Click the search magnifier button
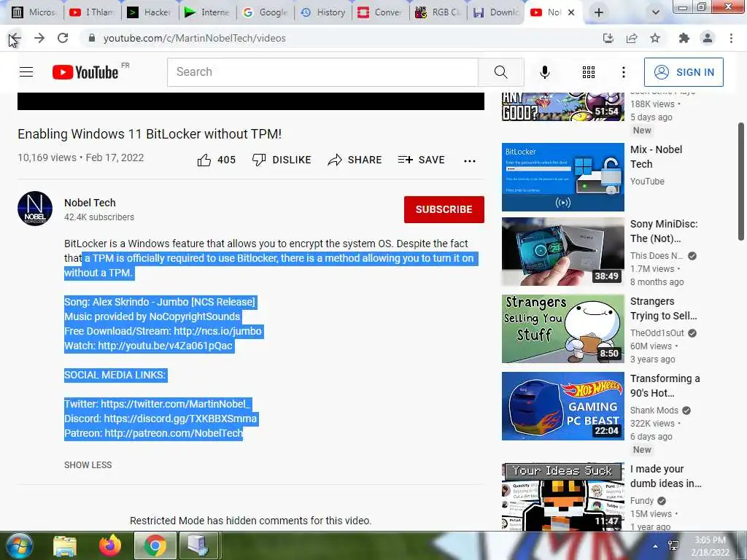The width and height of the screenshot is (747, 560). pos(500,72)
